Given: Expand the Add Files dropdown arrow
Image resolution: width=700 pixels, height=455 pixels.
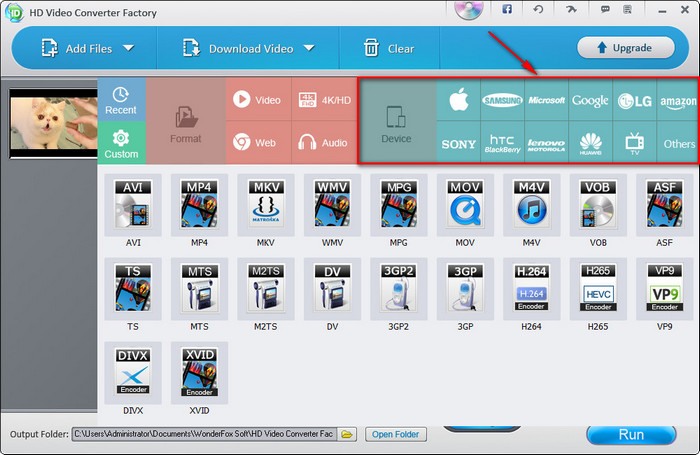Looking at the screenshot, I should 129,48.
